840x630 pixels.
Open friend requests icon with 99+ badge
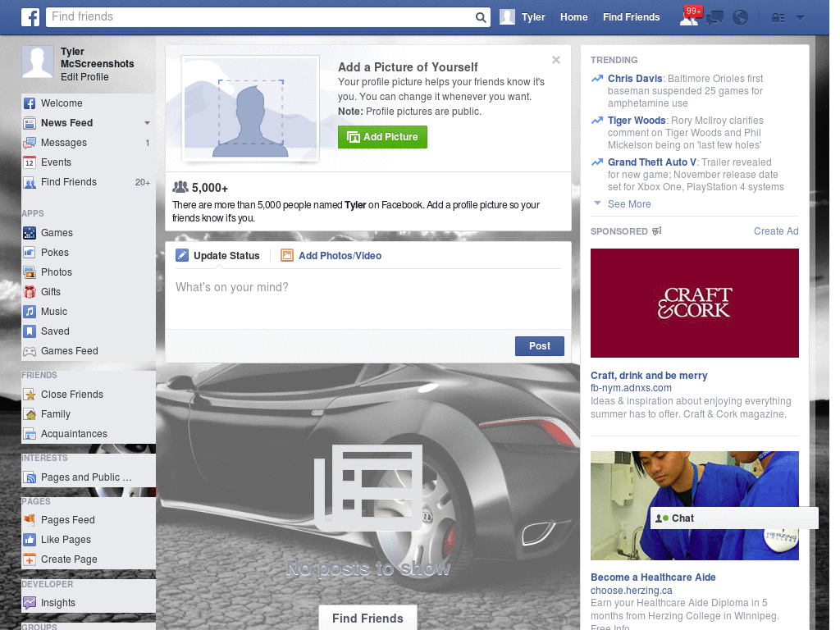click(689, 17)
